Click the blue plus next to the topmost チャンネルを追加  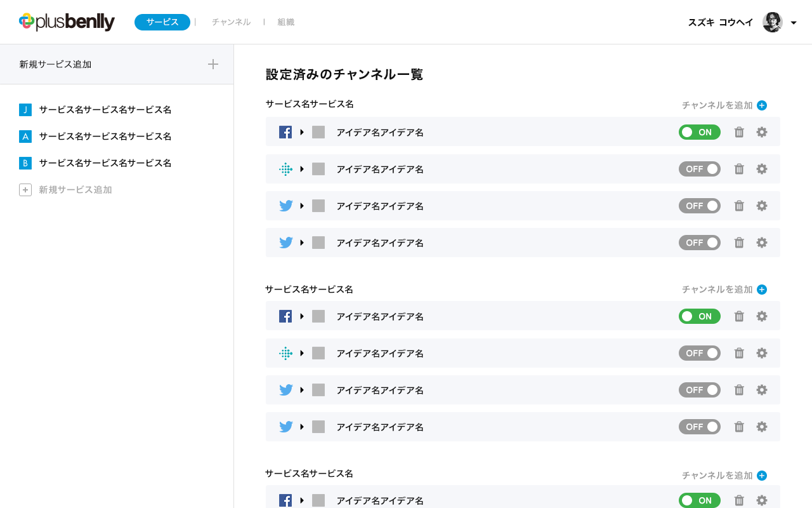(x=762, y=105)
